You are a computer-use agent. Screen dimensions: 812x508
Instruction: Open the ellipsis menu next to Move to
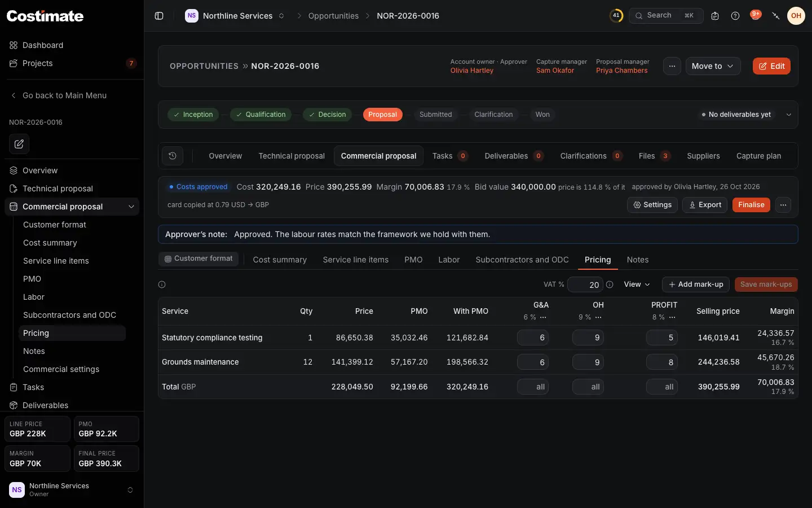[672, 66]
